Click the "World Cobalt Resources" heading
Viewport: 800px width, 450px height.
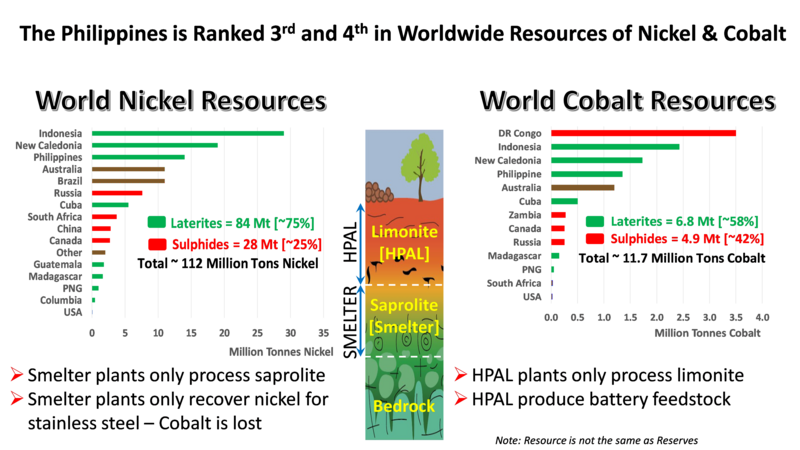pos(627,102)
